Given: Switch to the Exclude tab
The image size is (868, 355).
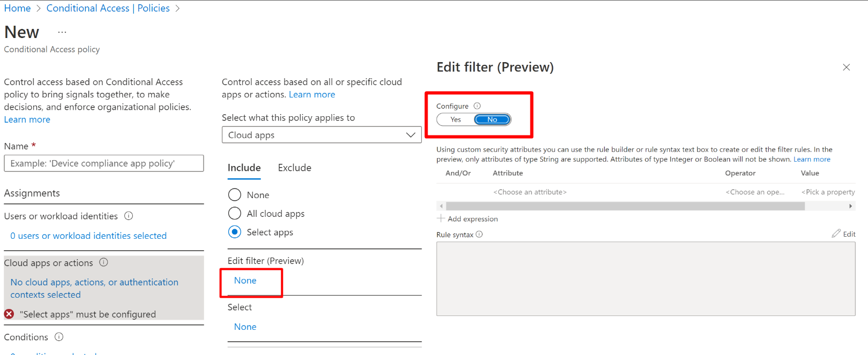Looking at the screenshot, I should (294, 168).
